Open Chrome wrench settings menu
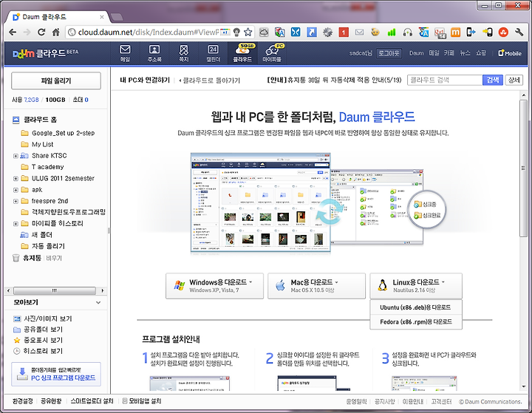 (519, 33)
